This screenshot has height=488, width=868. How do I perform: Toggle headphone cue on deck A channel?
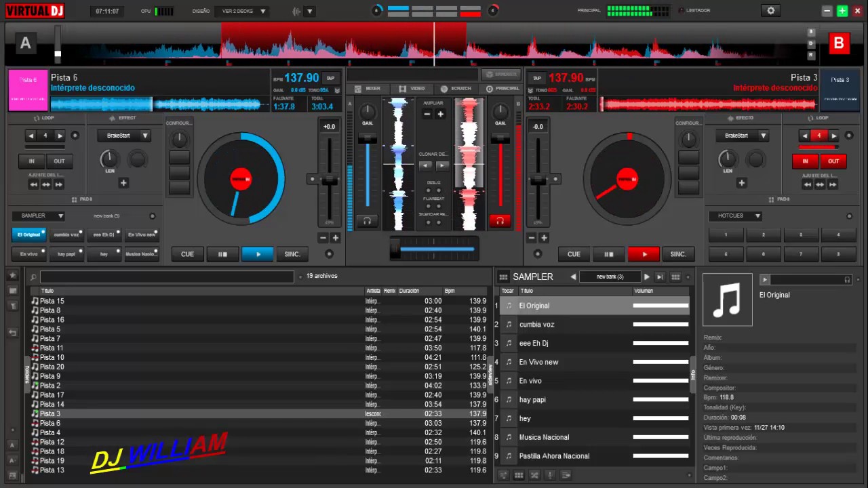click(367, 220)
